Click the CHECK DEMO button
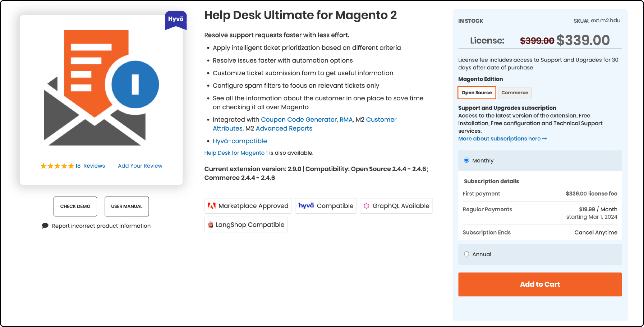Image resolution: width=644 pixels, height=327 pixels. (75, 206)
